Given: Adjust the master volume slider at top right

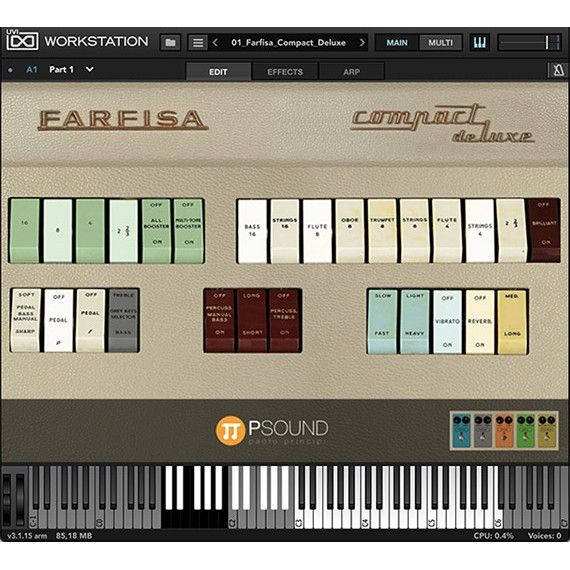Looking at the screenshot, I should point(529,43).
